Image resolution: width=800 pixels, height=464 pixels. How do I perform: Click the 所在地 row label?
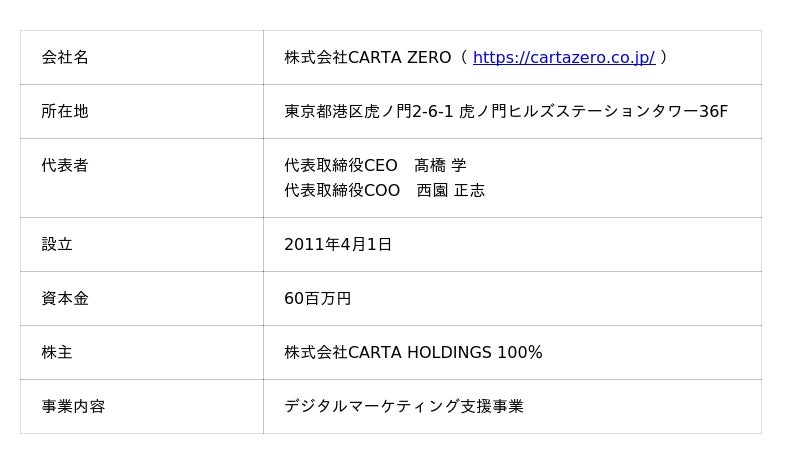click(65, 112)
